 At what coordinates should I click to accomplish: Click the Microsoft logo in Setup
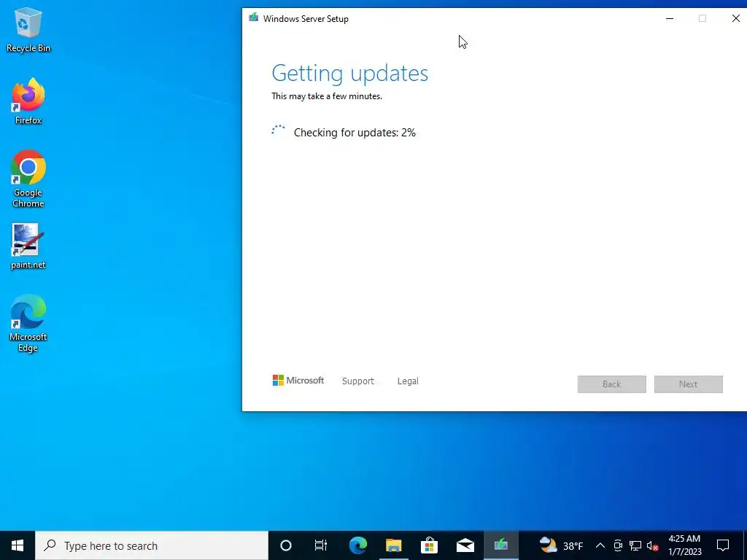298,381
